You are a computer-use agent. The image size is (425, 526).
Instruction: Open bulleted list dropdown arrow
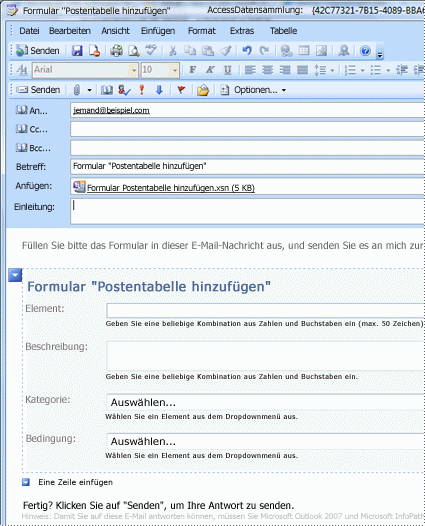[388, 70]
